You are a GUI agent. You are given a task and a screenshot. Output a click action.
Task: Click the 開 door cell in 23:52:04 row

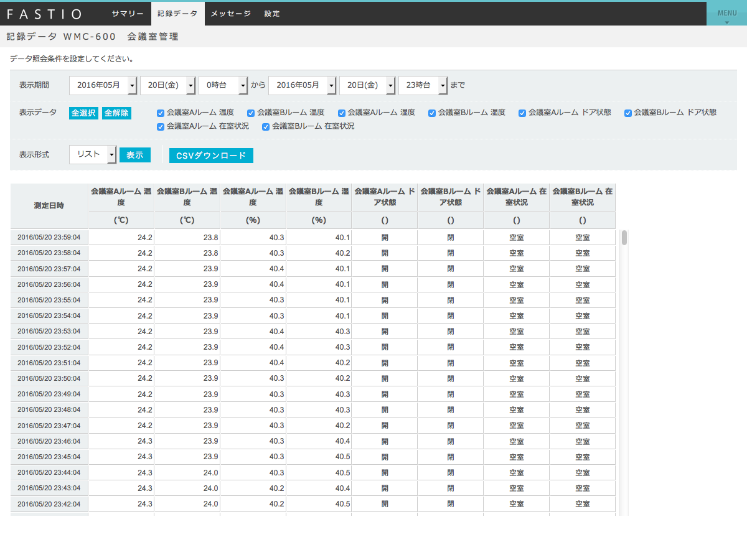click(x=385, y=347)
